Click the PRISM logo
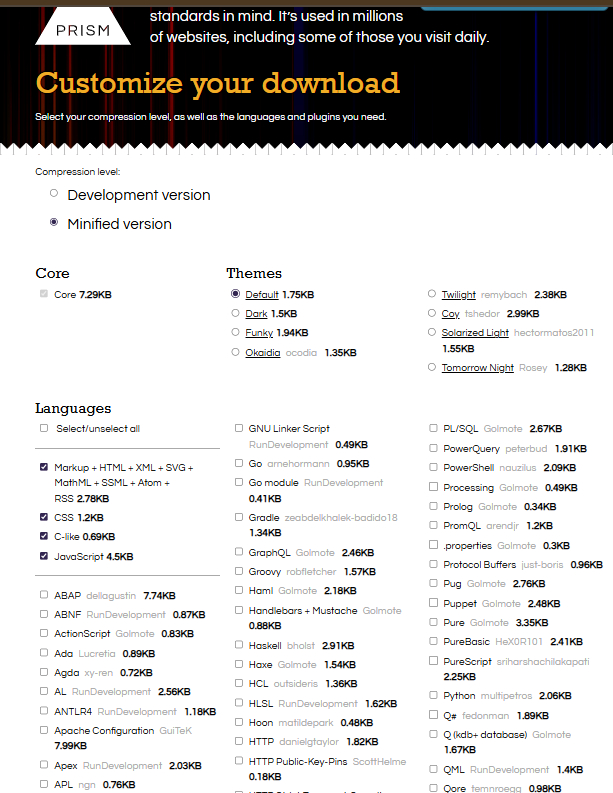The height and width of the screenshot is (793, 613). coord(83,28)
